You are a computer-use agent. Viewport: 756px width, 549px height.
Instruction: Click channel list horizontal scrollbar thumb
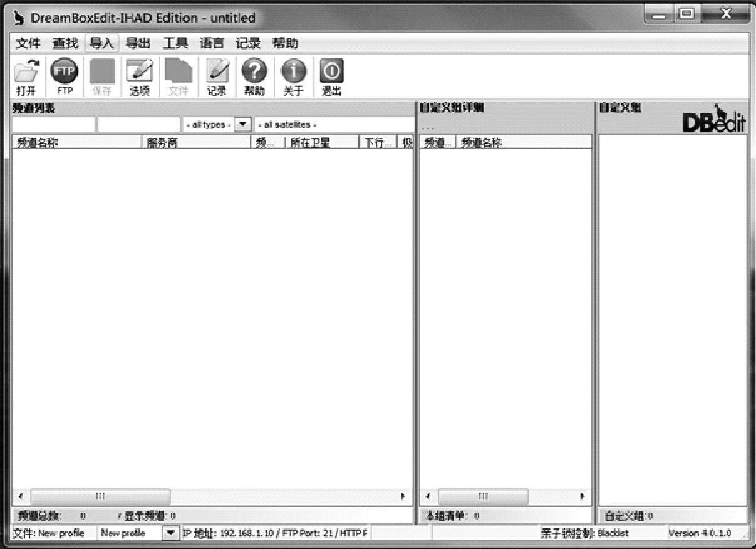pyautogui.click(x=100, y=496)
